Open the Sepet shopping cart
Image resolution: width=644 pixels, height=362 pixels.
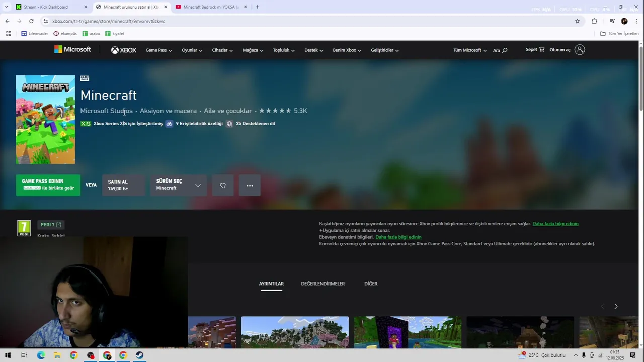535,50
